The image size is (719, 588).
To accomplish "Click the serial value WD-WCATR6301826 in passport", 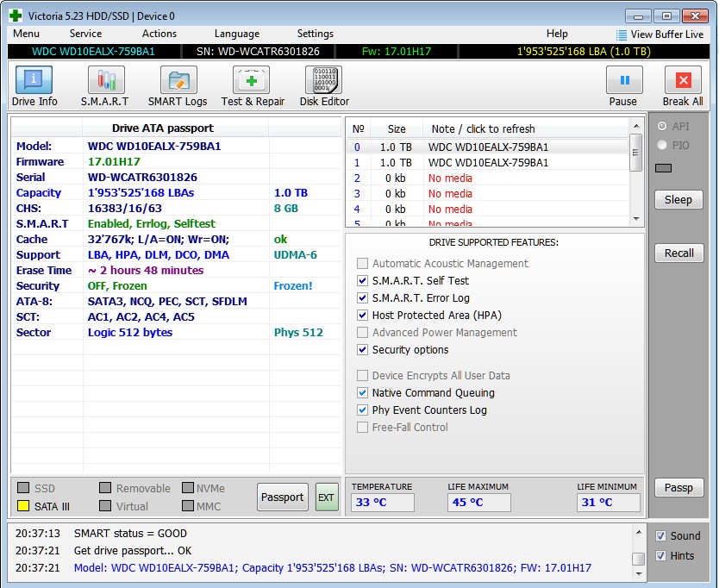I will coord(142,177).
